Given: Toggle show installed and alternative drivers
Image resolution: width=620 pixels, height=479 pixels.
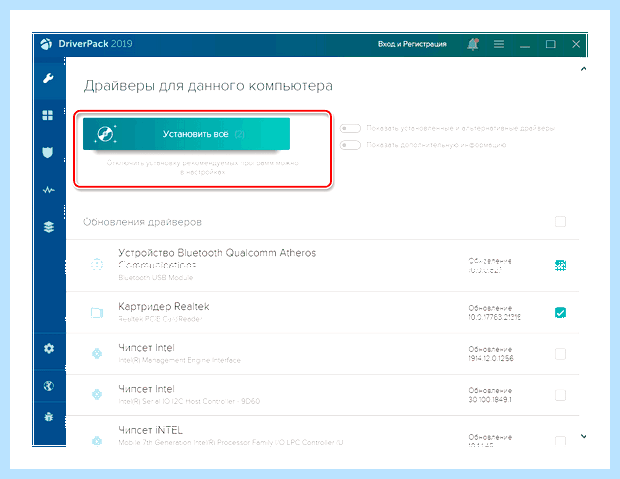Looking at the screenshot, I should pyautogui.click(x=350, y=129).
